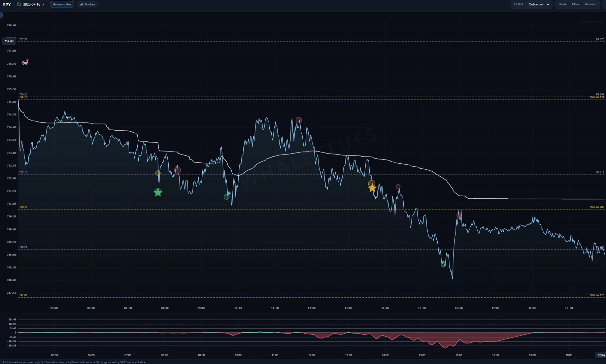Click the Return to Live button

(x=62, y=4)
